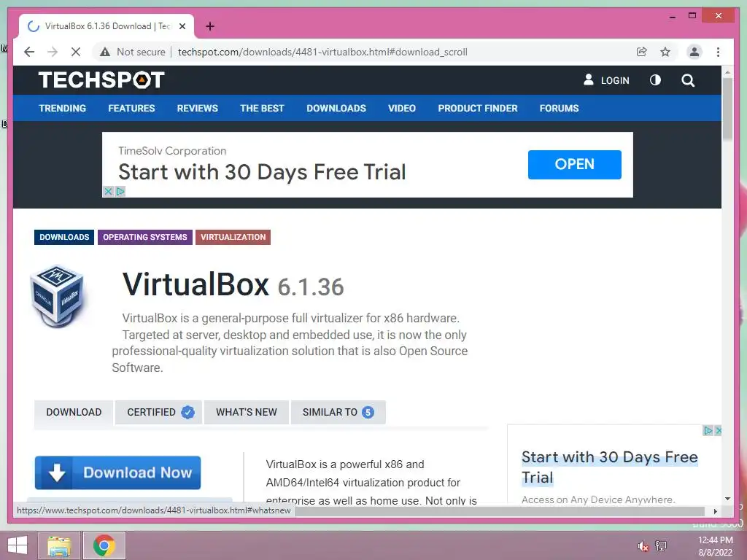Click the AdChoices icon on sidebar ad
Screen dimensions: 747x560
click(708, 430)
